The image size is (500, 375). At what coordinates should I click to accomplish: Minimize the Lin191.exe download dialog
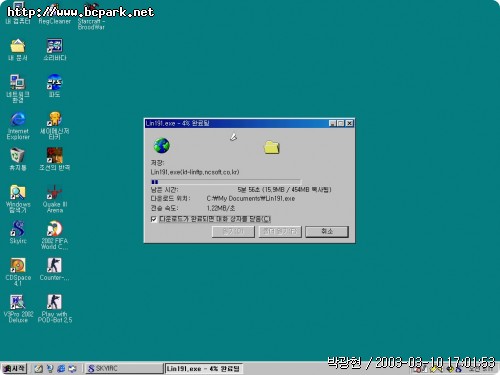332,123
